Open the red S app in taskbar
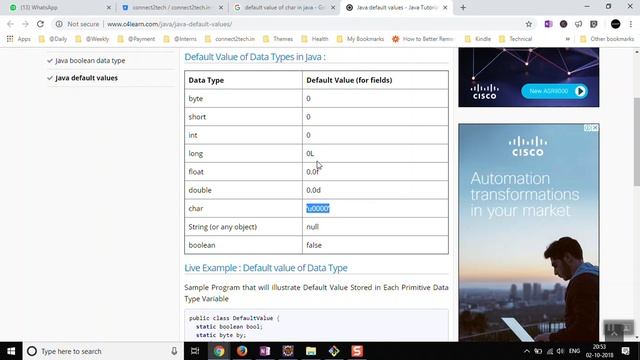Viewport: 640px width, 360px height. click(357, 351)
